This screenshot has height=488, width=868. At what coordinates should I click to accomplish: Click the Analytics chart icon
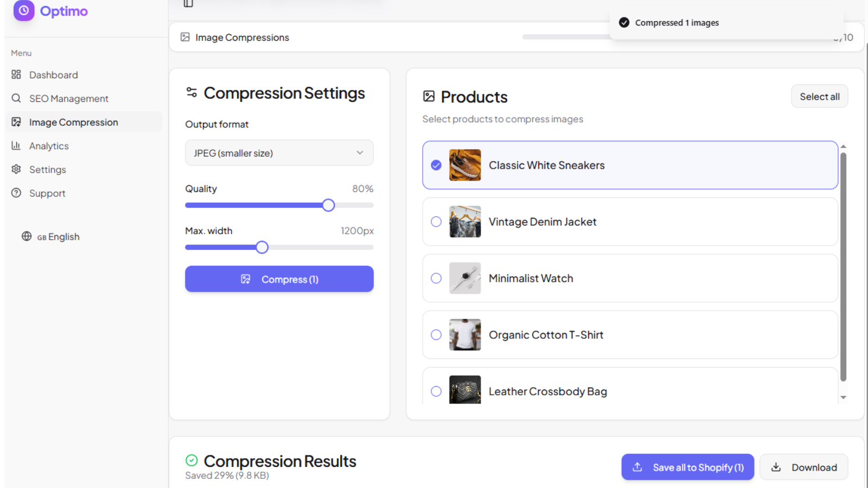(x=16, y=146)
